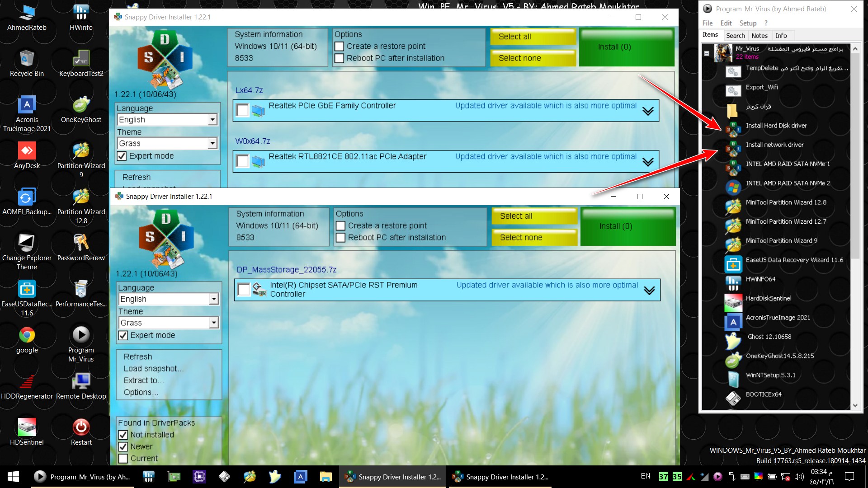Viewport: 868px width, 488px height.
Task: Launch OneKeyGhost desktop icon
Action: [x=81, y=109]
